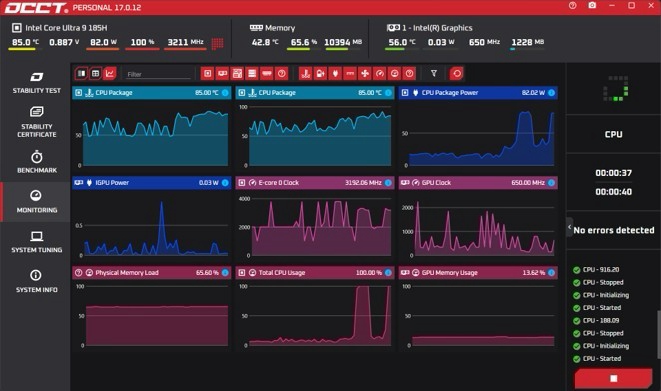This screenshot has height=391, width=661.
Task: Open the help icon in title bar
Action: (572, 5)
